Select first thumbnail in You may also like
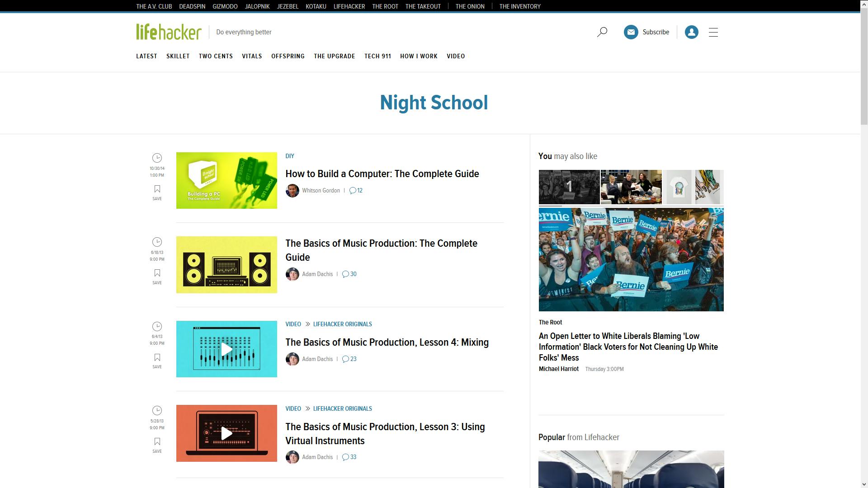This screenshot has width=868, height=488. (569, 187)
